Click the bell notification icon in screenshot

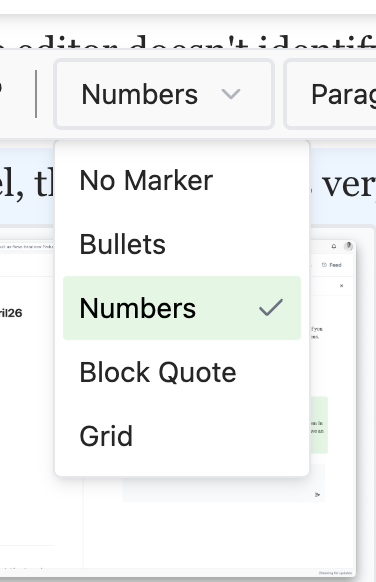pos(334,246)
